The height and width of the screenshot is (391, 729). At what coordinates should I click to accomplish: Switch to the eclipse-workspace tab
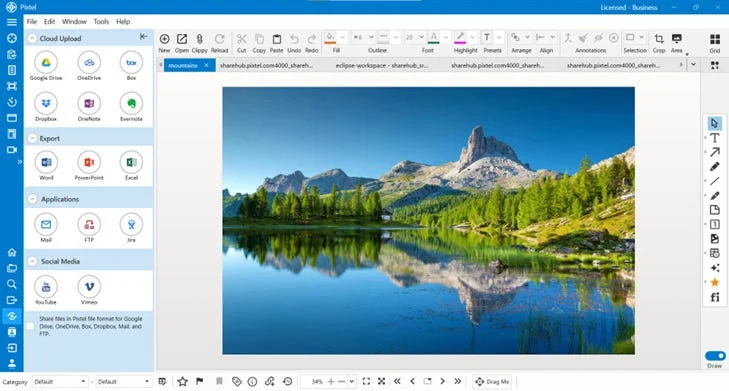pyautogui.click(x=382, y=66)
